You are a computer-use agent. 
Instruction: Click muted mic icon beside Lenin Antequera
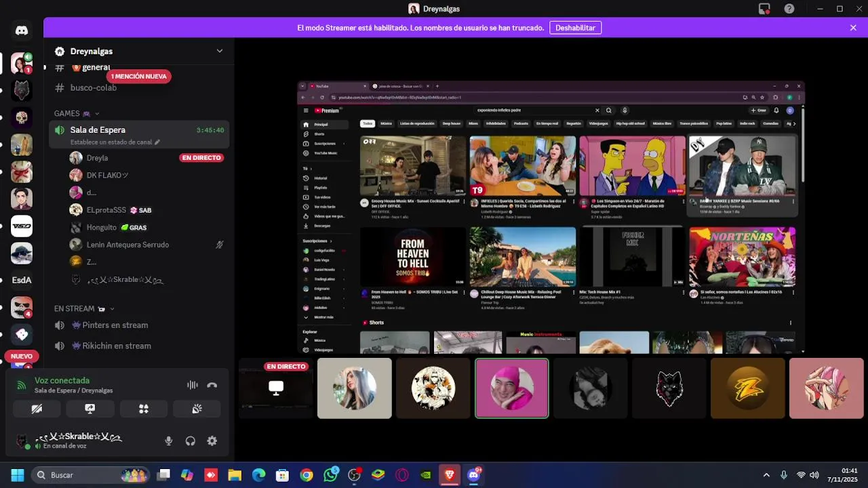219,245
